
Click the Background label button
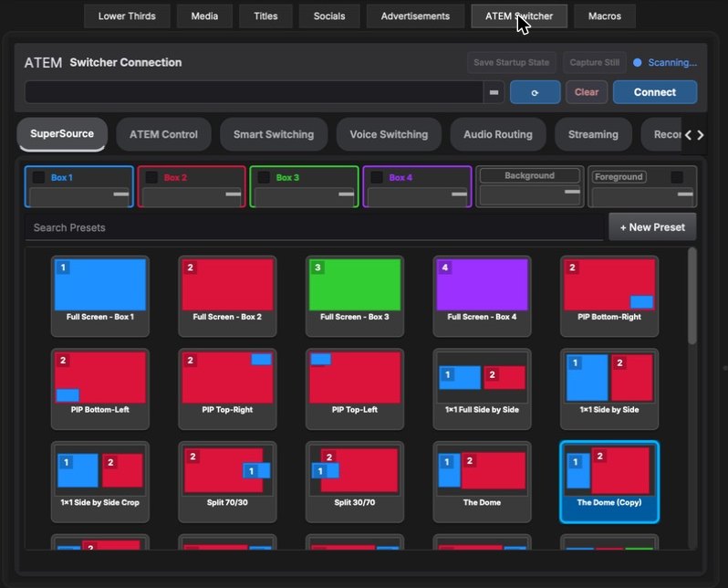(x=529, y=175)
